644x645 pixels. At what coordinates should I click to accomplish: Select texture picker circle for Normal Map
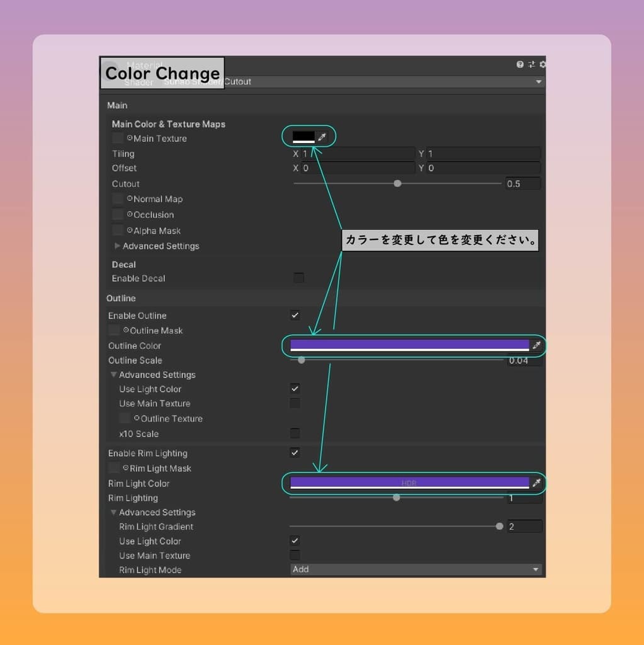coord(130,198)
